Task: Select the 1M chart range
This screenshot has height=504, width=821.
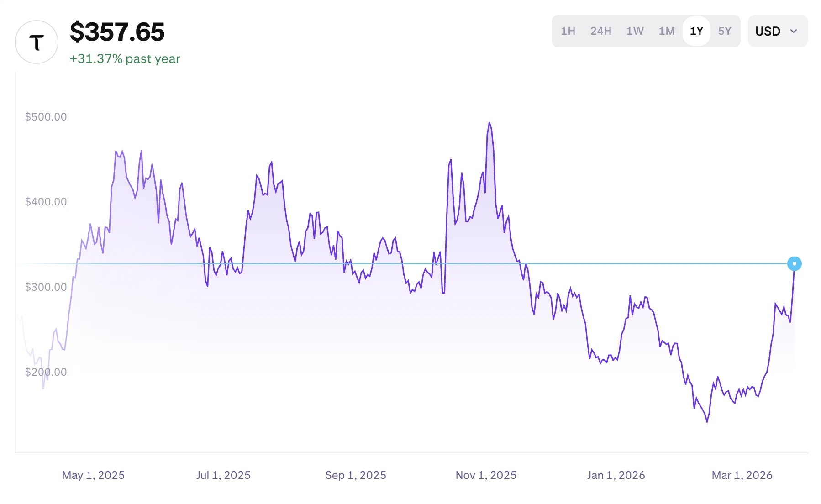Action: tap(667, 31)
